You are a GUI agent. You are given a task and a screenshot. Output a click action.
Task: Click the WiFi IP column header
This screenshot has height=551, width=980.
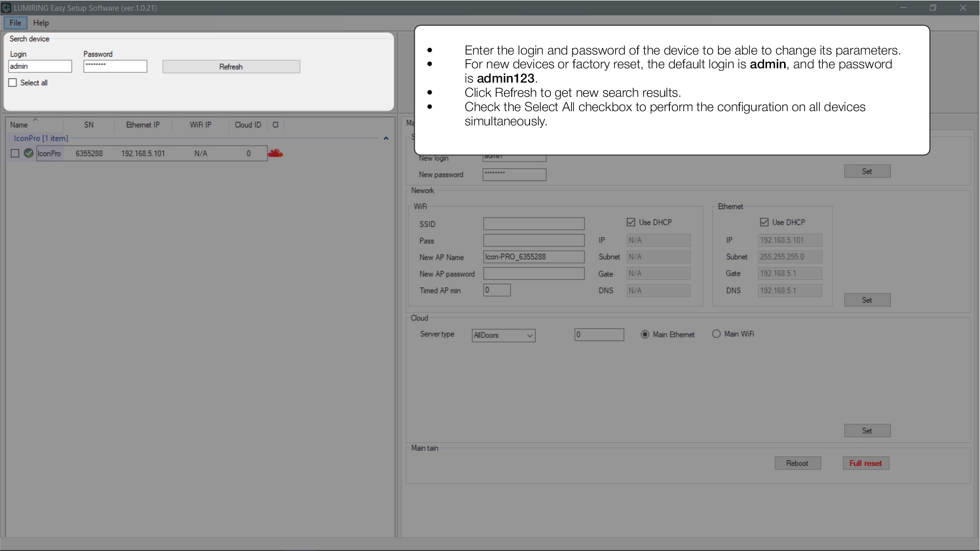pyautogui.click(x=200, y=125)
